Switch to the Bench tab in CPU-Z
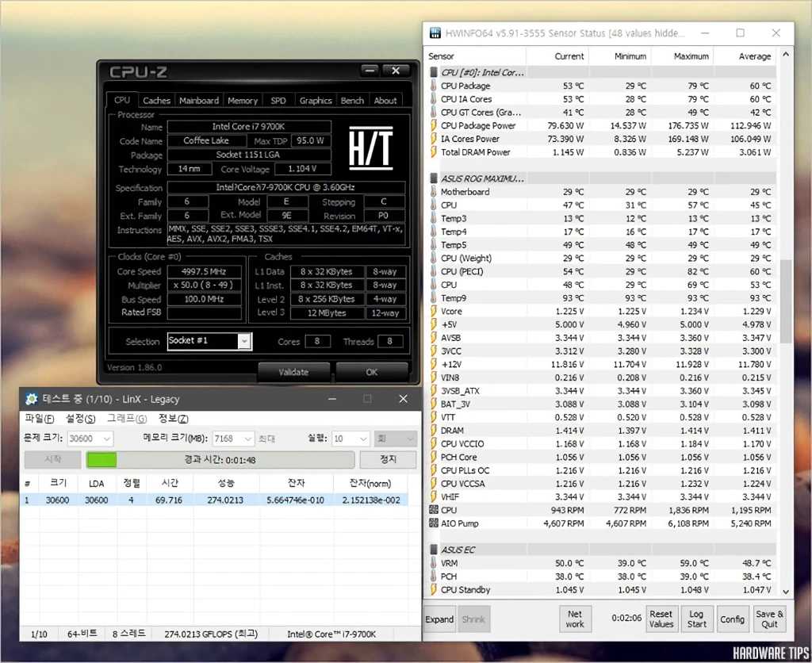 click(x=352, y=101)
